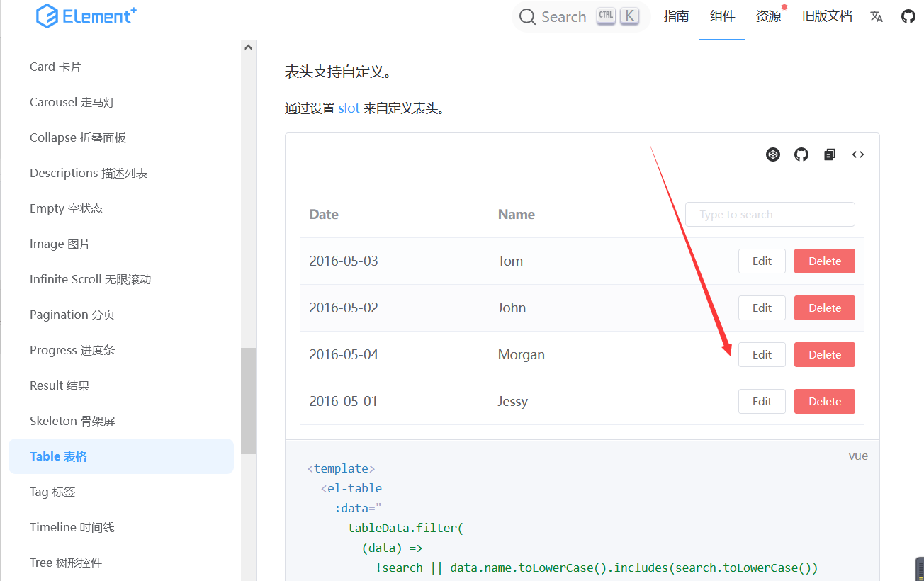Toggle the view source code icon

coord(858,154)
